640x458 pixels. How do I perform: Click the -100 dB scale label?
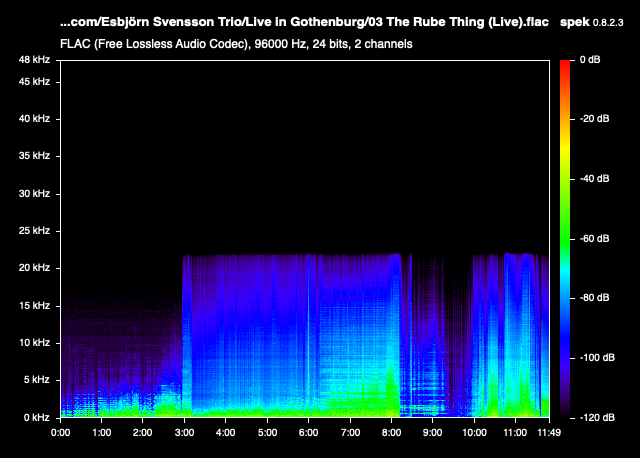[x=597, y=358]
